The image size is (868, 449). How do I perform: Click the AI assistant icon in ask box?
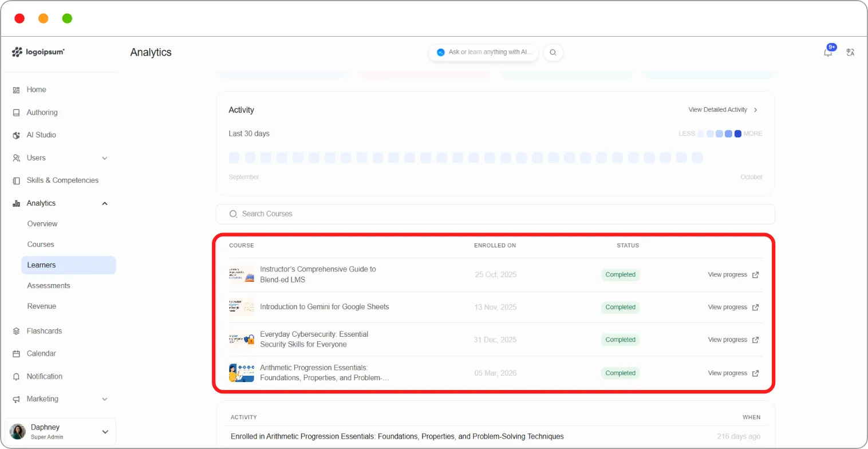[x=441, y=52]
